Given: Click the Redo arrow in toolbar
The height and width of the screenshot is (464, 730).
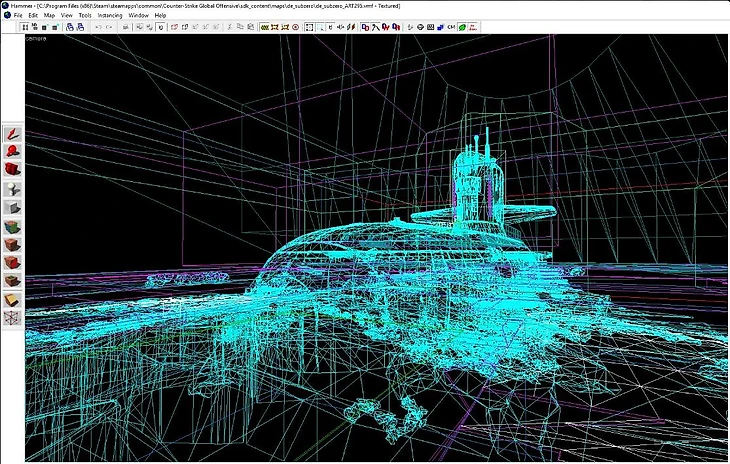Looking at the screenshot, I should click(108, 27).
